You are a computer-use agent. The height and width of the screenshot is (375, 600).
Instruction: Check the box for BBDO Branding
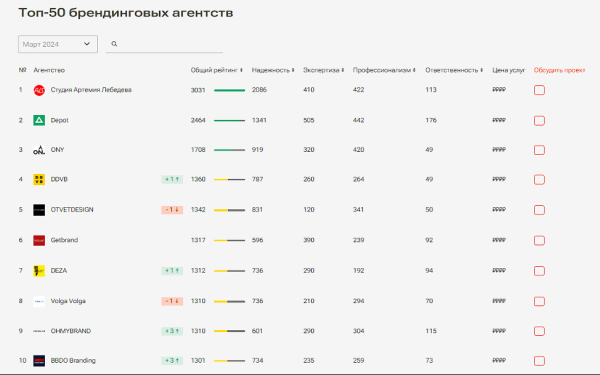(x=539, y=361)
